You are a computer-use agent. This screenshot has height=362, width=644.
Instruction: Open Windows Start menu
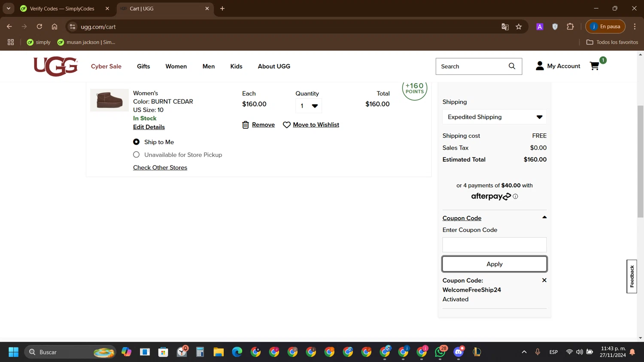point(13,352)
